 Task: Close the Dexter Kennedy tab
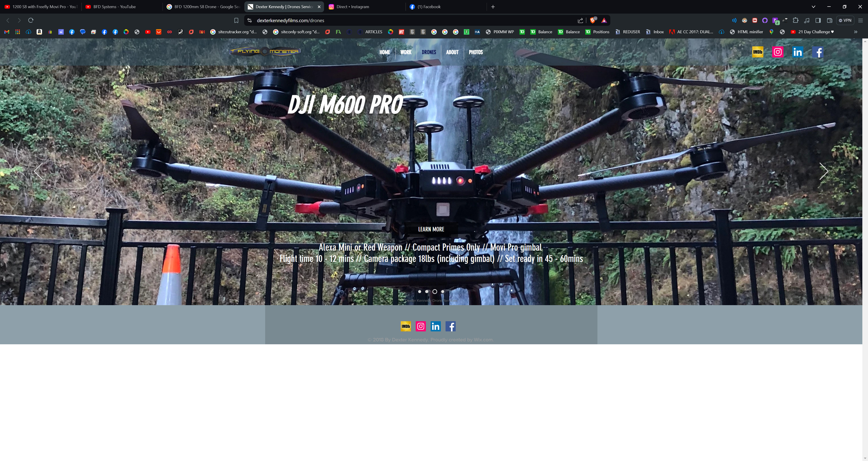tap(319, 7)
